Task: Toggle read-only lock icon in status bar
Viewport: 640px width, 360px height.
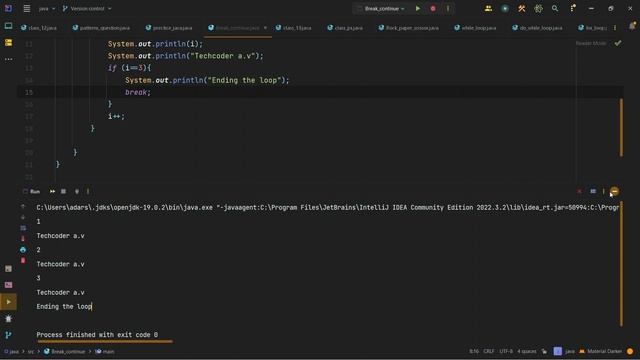Action: pos(544,351)
